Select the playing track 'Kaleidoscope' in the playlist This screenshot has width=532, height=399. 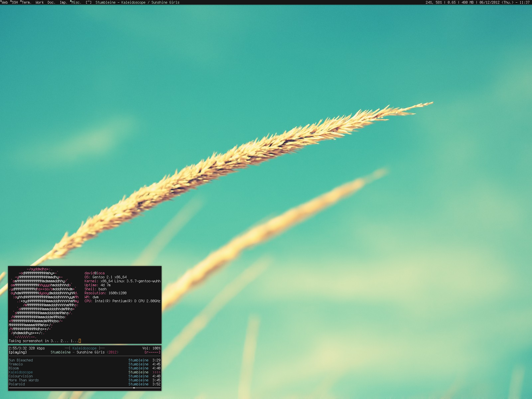pyautogui.click(x=84, y=372)
